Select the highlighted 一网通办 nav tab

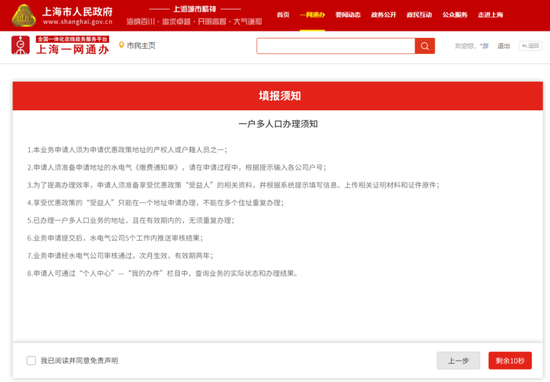pos(312,15)
